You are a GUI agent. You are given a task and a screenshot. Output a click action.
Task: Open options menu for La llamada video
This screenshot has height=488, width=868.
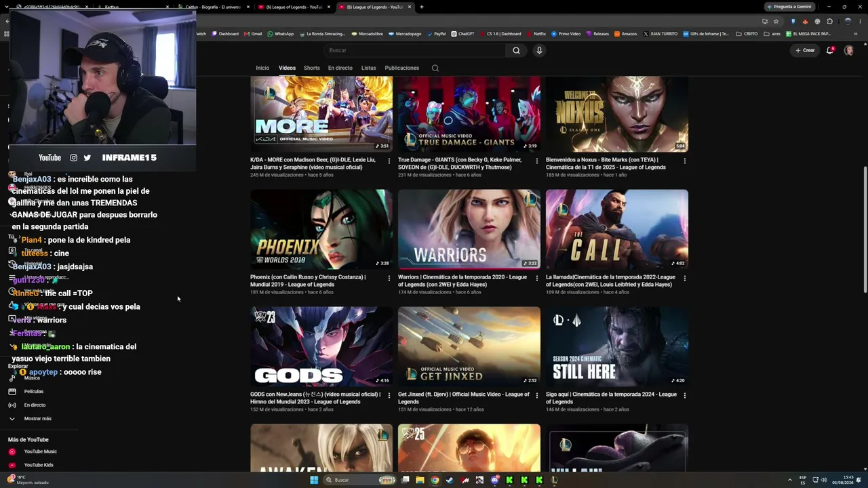click(x=684, y=278)
